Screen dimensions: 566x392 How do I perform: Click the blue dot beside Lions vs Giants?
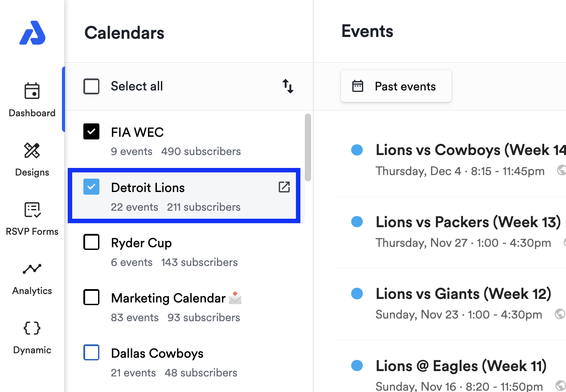[x=357, y=294]
